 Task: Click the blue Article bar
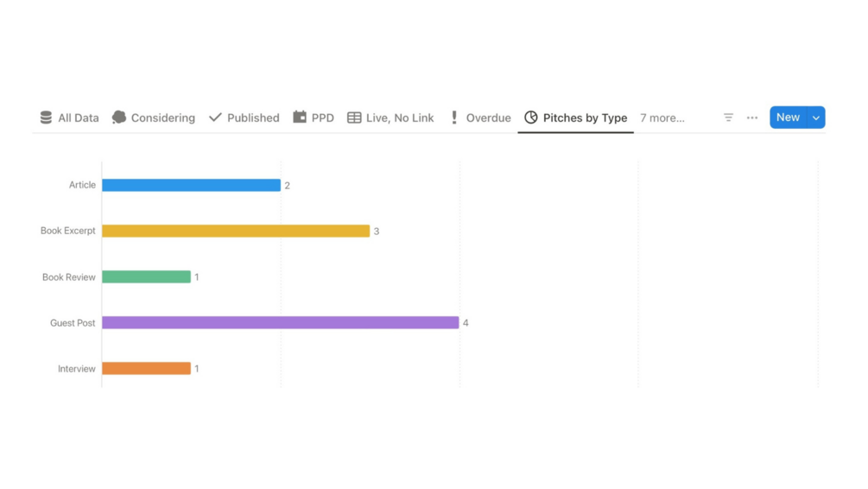pyautogui.click(x=191, y=185)
